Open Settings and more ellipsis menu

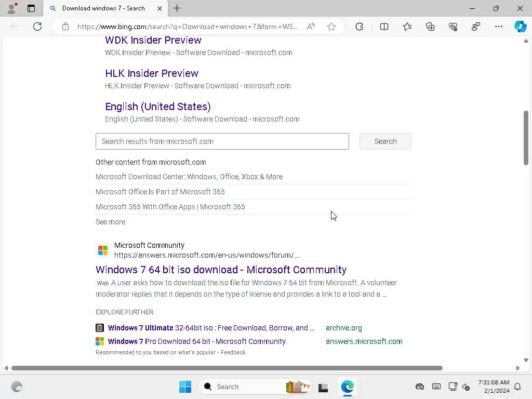(498, 26)
